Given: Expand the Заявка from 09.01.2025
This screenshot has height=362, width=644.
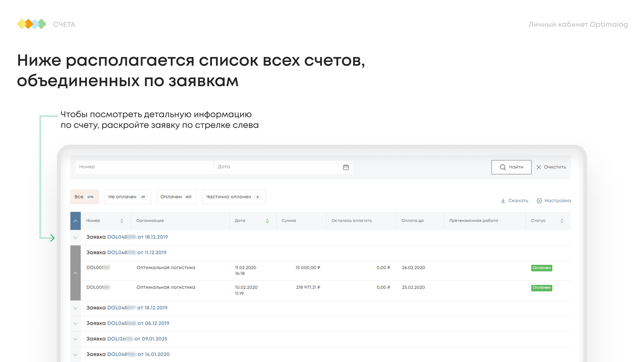Looking at the screenshot, I should [x=75, y=339].
